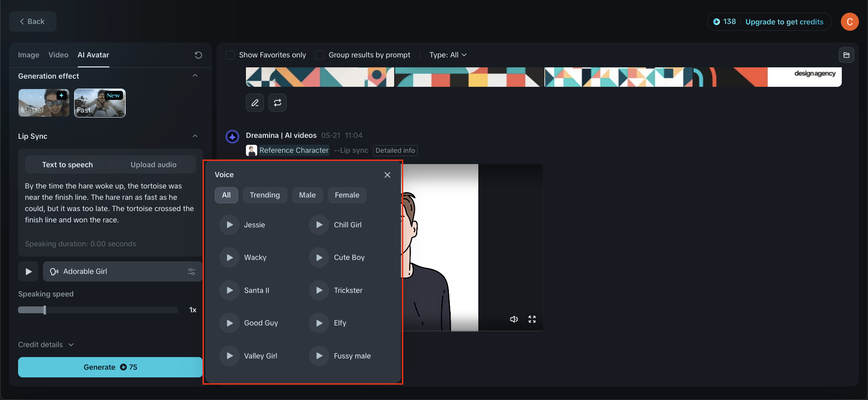Click the edit pencil icon under the banner

click(x=255, y=103)
